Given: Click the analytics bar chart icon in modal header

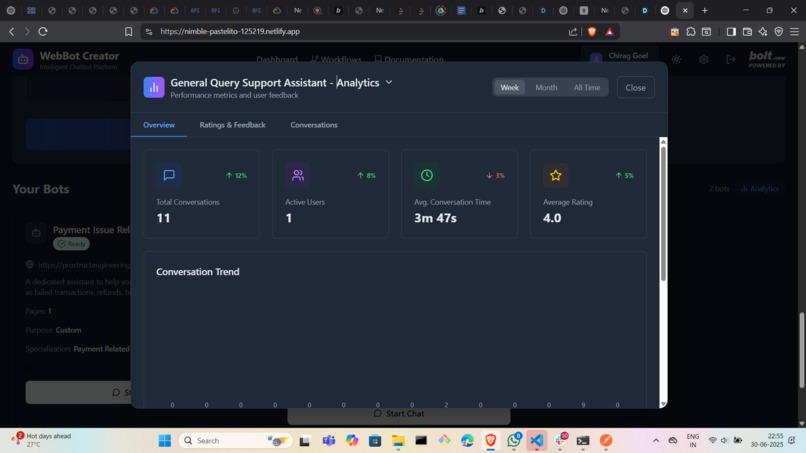Looking at the screenshot, I should click(154, 87).
